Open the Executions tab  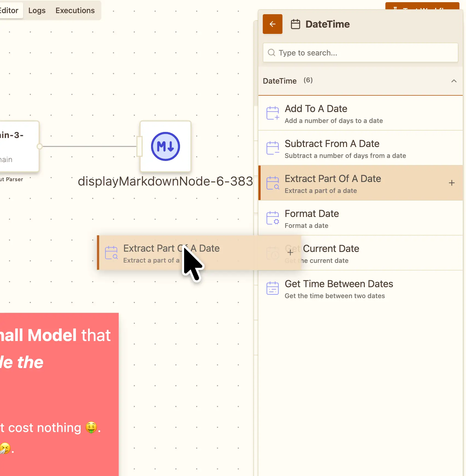tap(75, 10)
